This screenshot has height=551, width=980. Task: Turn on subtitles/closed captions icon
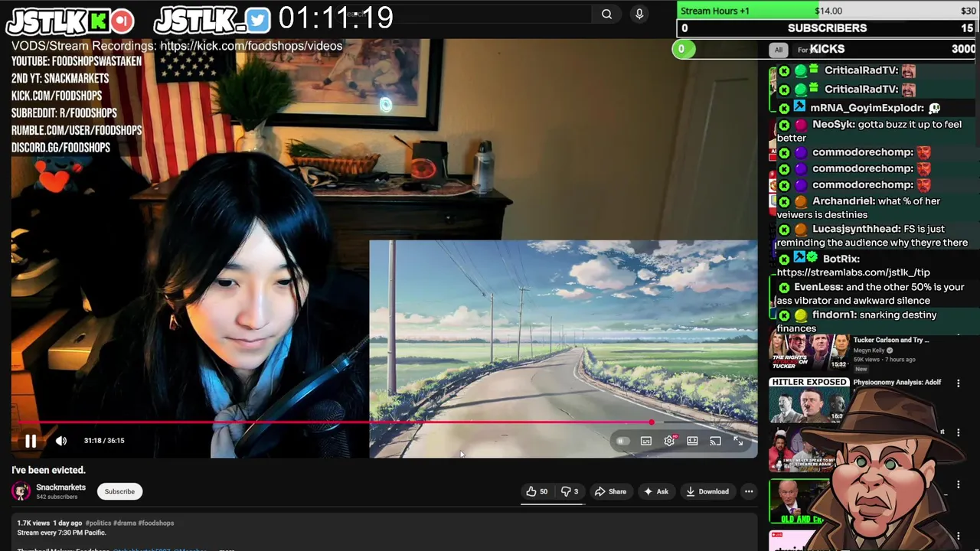coord(646,442)
